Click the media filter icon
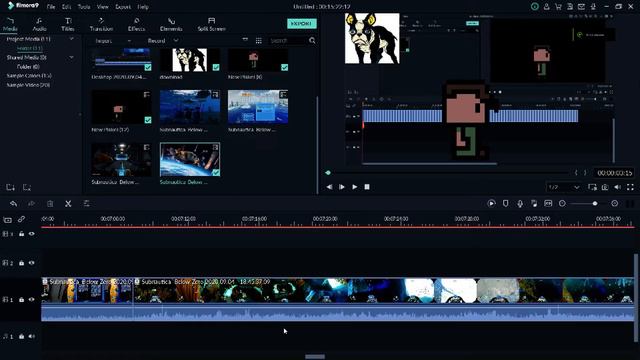The width and height of the screenshot is (640, 360). coord(245,40)
